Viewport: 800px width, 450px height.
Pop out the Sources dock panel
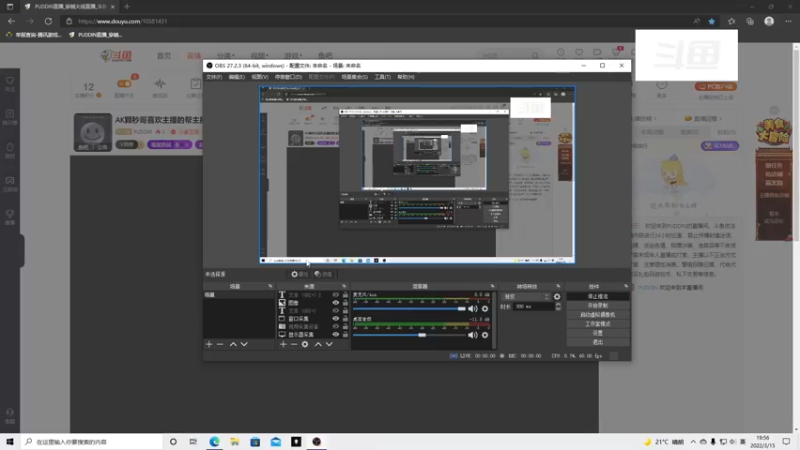point(344,286)
